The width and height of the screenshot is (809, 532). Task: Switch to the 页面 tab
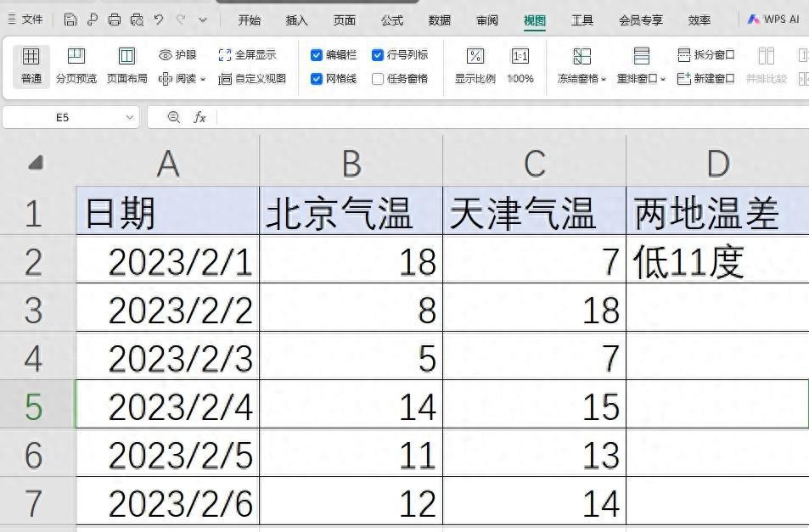[344, 20]
